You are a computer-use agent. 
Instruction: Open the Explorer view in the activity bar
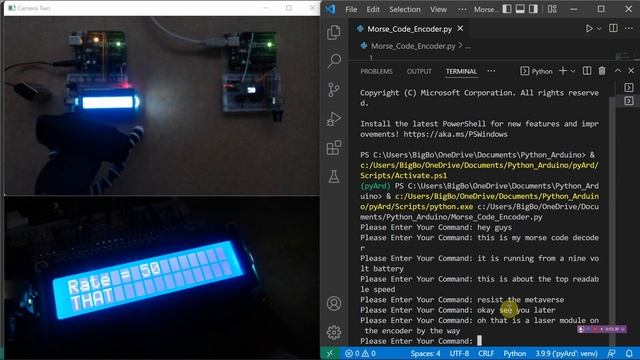334,32
